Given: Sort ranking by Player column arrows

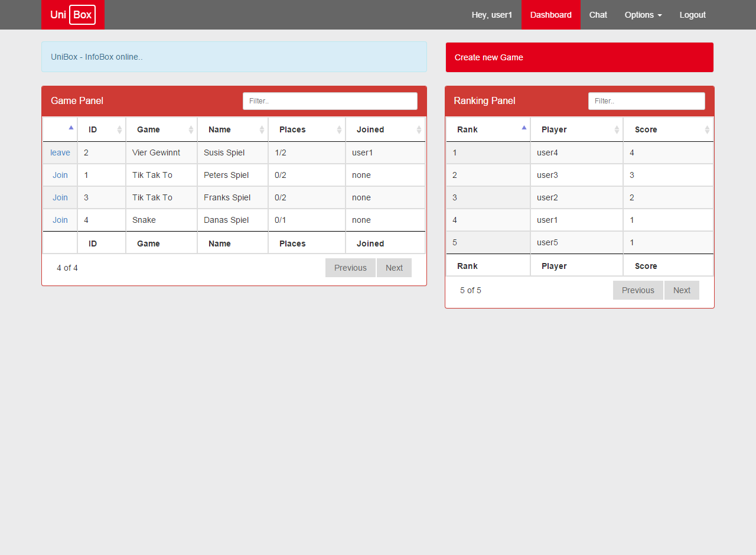Looking at the screenshot, I should tap(617, 129).
